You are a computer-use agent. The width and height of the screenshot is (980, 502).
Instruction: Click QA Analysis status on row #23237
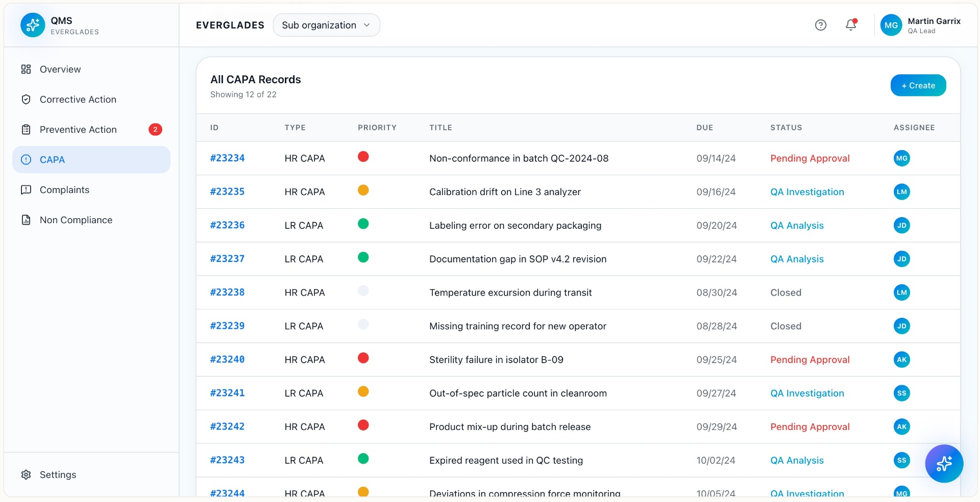pos(797,259)
